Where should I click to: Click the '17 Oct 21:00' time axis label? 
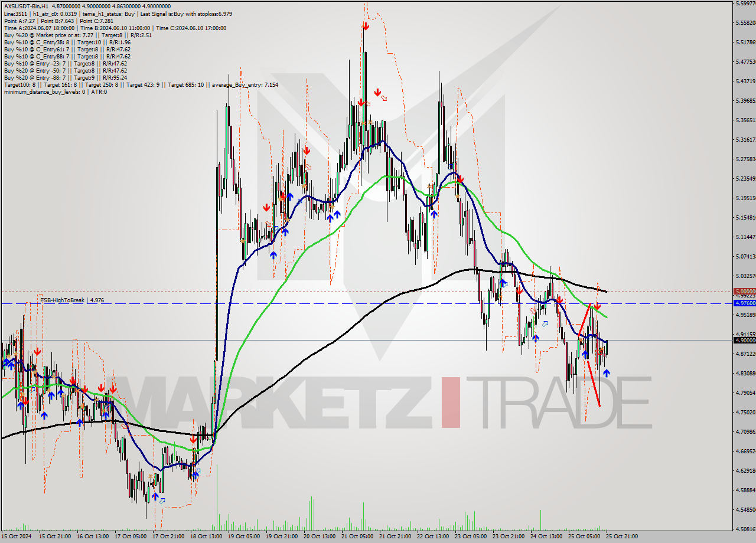click(168, 537)
